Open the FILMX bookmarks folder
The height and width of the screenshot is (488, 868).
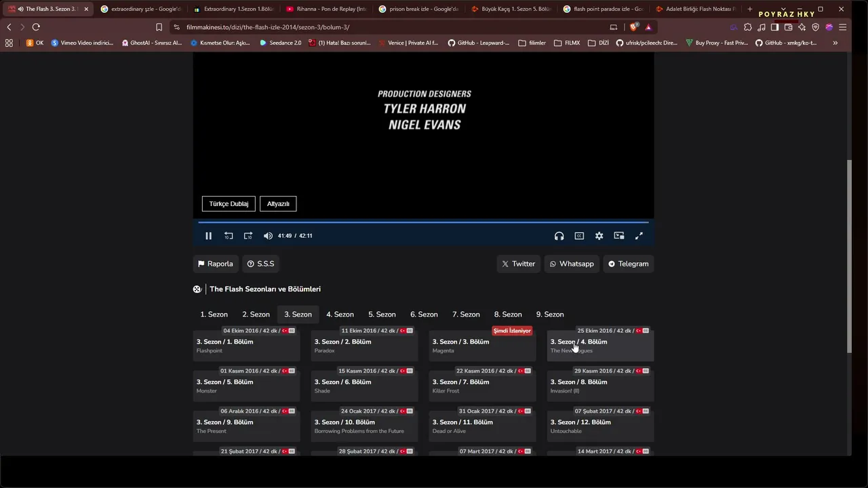pos(567,43)
